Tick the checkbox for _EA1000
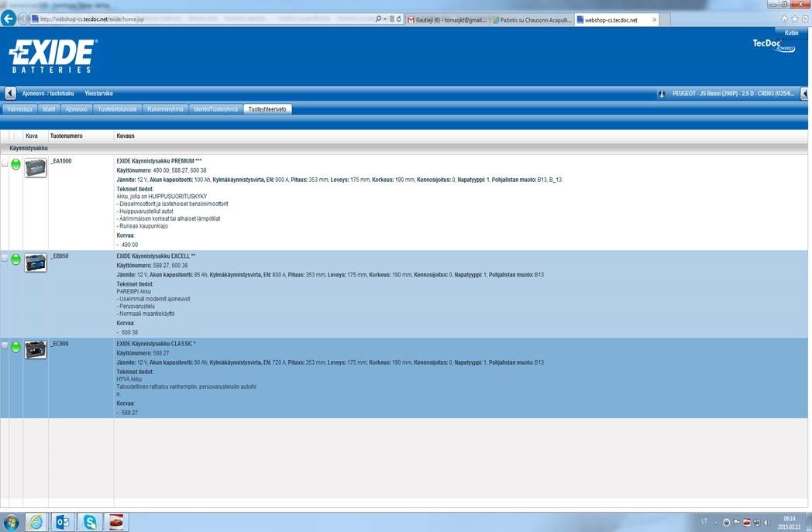The image size is (812, 532). [x=5, y=163]
